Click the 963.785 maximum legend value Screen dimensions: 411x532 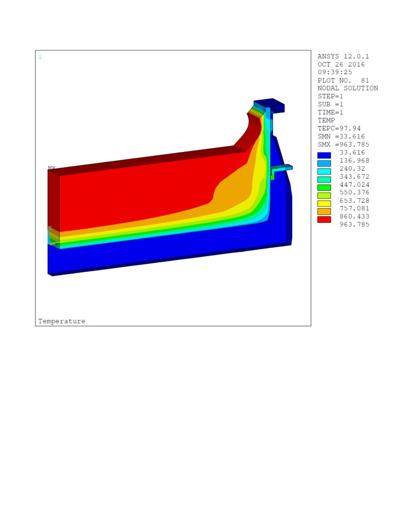(355, 224)
